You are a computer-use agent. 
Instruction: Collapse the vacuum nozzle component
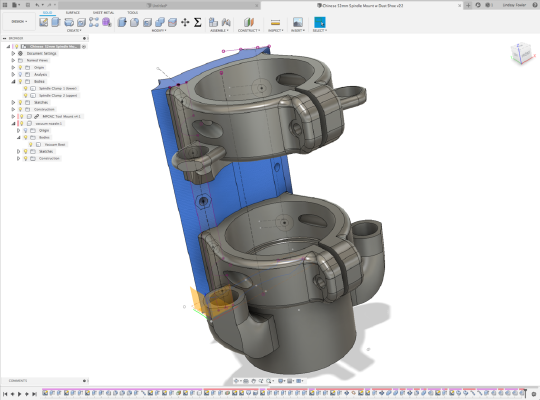[13, 123]
